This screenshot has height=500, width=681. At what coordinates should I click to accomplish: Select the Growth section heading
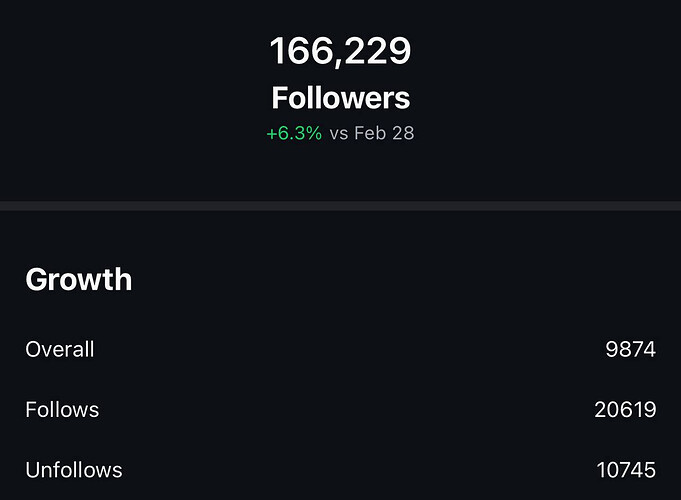click(79, 279)
